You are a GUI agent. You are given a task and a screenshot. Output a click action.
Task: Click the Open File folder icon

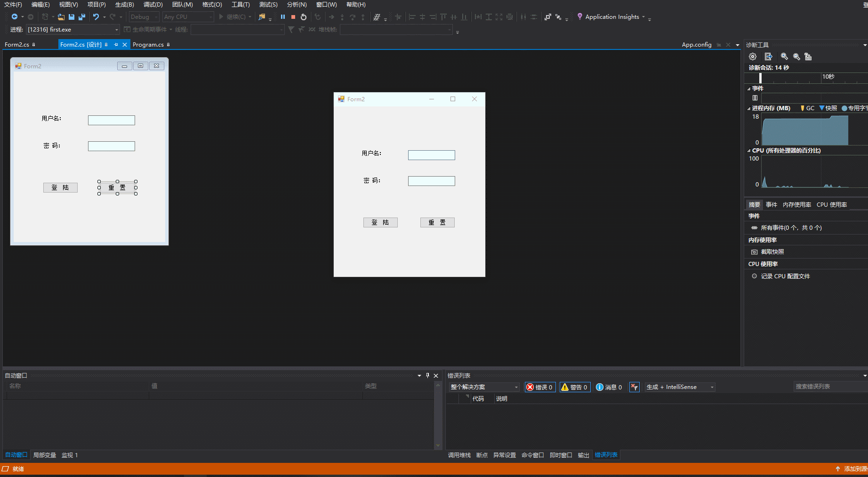[x=61, y=17]
